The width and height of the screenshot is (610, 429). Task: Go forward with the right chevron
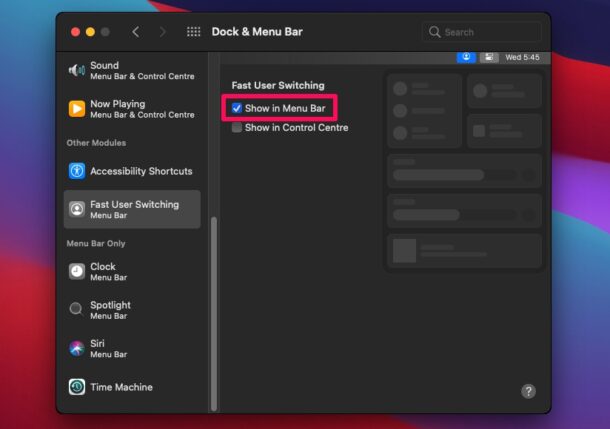click(x=163, y=32)
